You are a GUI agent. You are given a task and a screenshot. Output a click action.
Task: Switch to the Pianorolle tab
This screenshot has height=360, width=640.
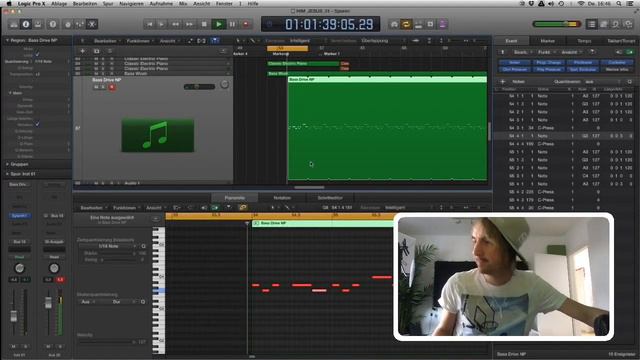pos(235,198)
